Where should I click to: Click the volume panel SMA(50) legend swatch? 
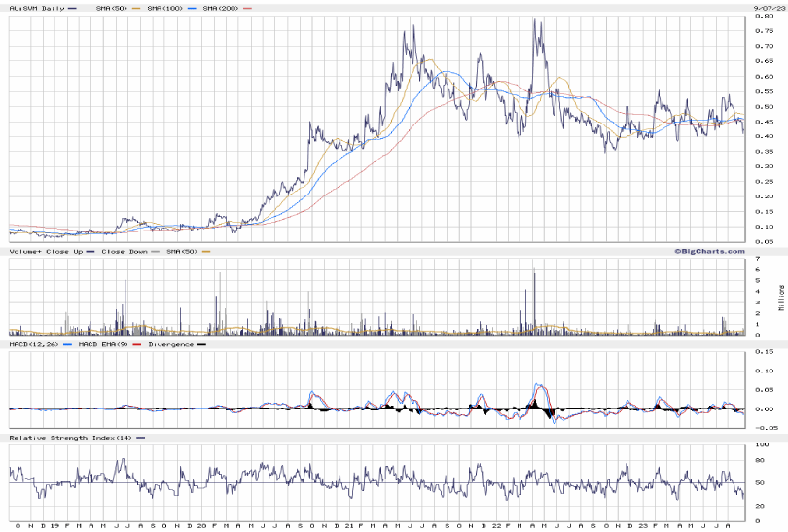pos(206,252)
